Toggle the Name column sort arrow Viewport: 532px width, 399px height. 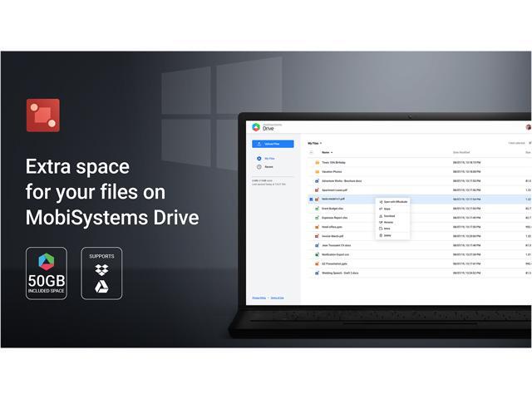[x=332, y=152]
